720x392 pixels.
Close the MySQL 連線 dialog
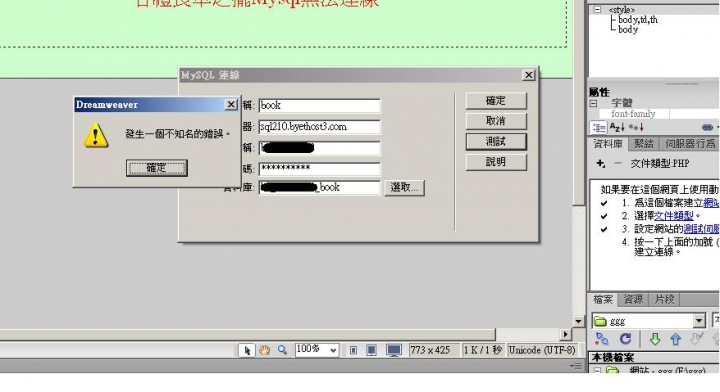pyautogui.click(x=529, y=75)
